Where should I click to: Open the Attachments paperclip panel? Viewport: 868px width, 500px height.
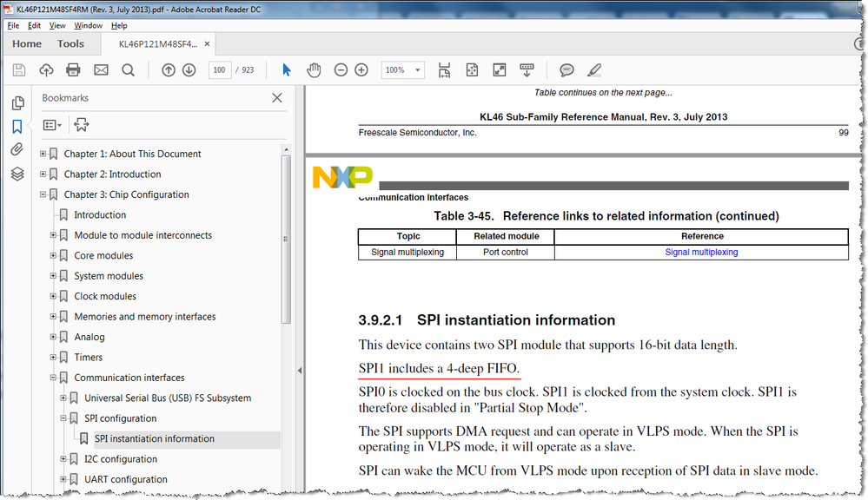(17, 149)
